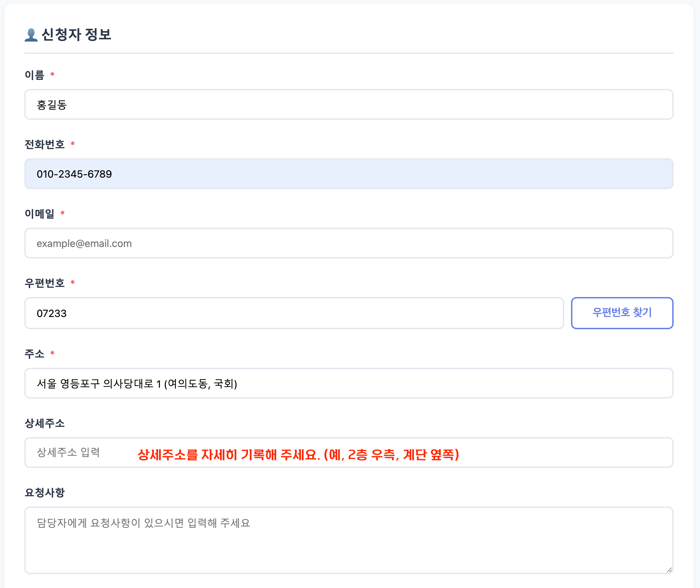Click the red 상세주소 instruction text
The width and height of the screenshot is (700, 588).
[x=298, y=455]
